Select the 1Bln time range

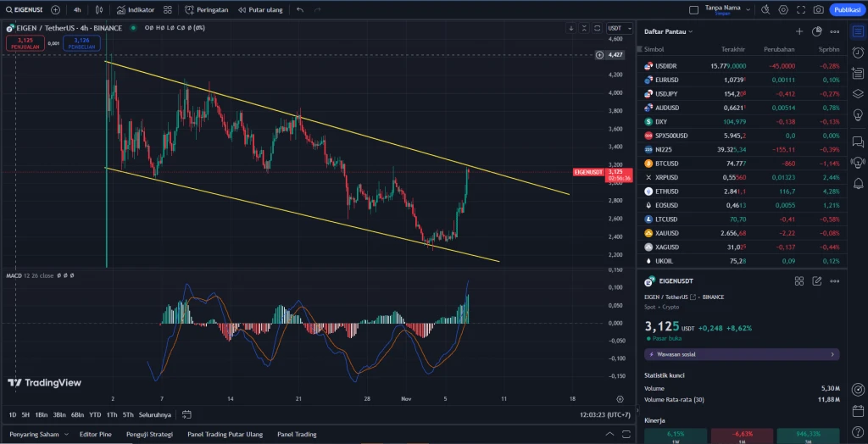tap(41, 414)
